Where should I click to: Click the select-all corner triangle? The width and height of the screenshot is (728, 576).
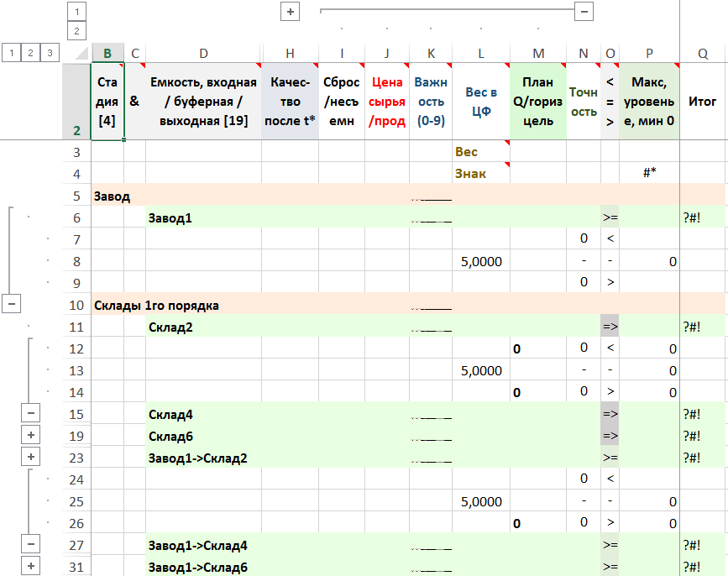coord(80,54)
